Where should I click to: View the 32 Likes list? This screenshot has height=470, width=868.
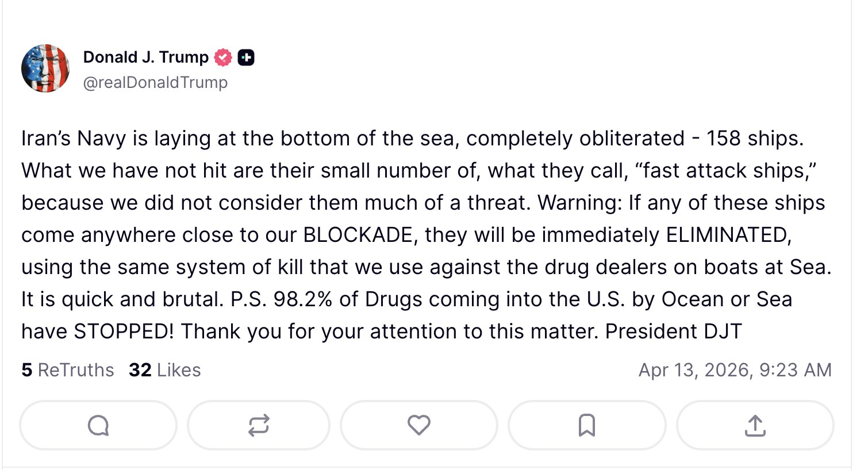click(x=165, y=370)
